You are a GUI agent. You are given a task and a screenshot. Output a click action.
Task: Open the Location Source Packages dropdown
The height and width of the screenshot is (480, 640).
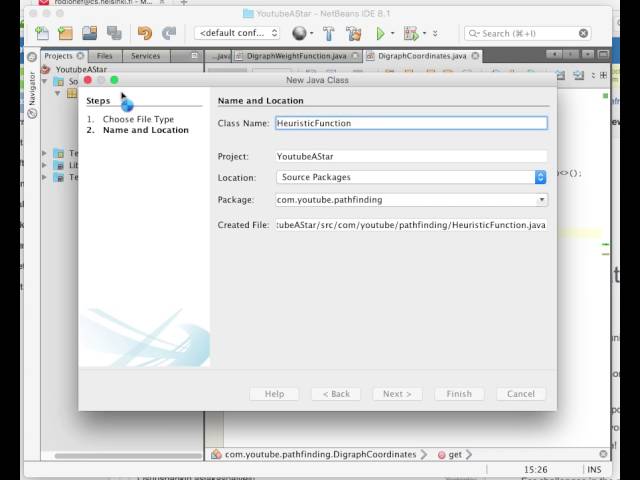540,177
